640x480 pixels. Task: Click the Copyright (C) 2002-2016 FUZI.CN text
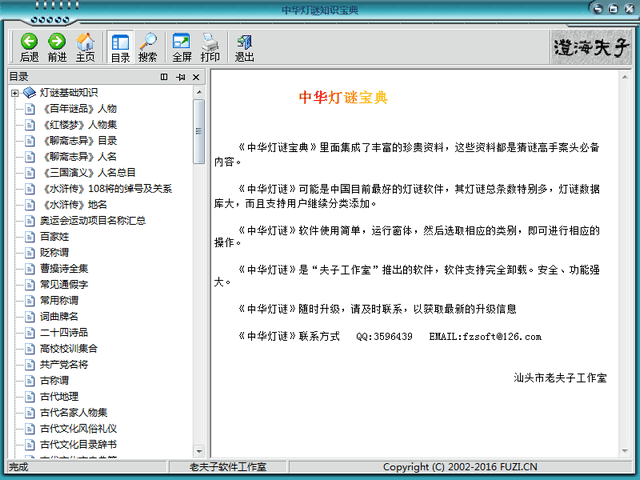[460, 467]
